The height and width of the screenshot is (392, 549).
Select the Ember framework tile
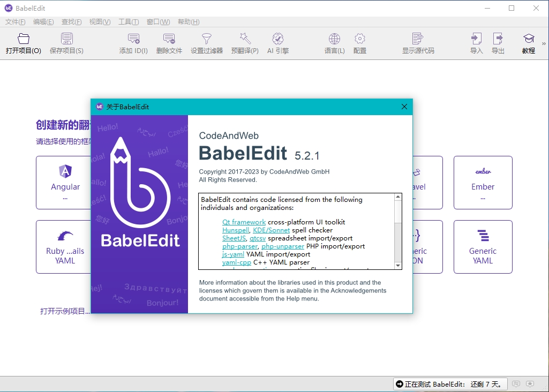pos(483,183)
